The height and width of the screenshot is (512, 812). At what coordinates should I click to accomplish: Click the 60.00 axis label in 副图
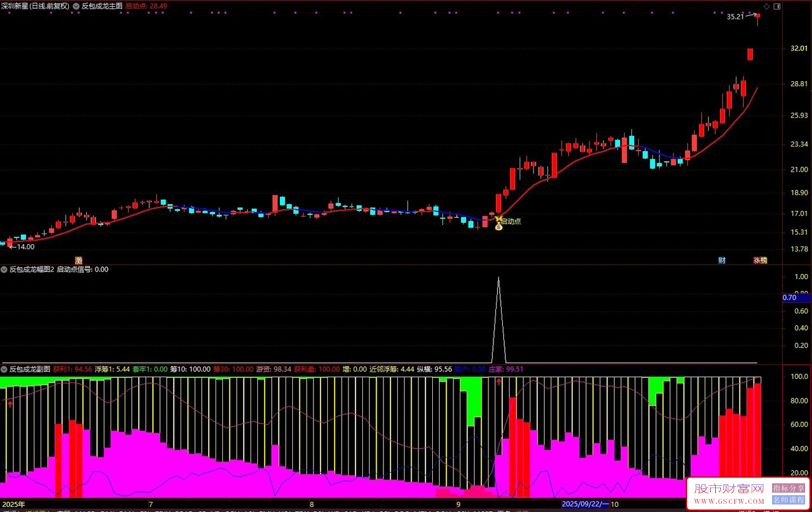800,425
